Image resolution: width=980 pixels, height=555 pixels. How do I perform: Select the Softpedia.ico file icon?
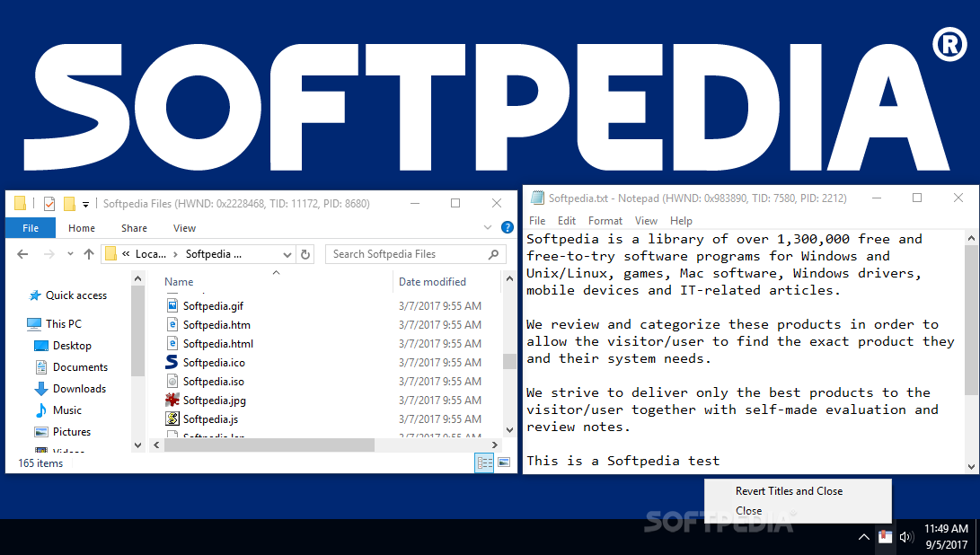point(172,362)
